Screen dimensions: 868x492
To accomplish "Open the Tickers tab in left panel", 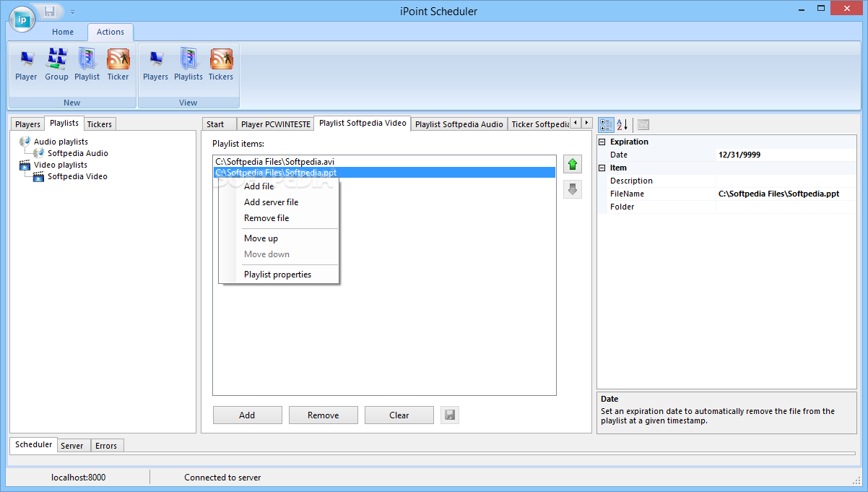I will (x=100, y=124).
